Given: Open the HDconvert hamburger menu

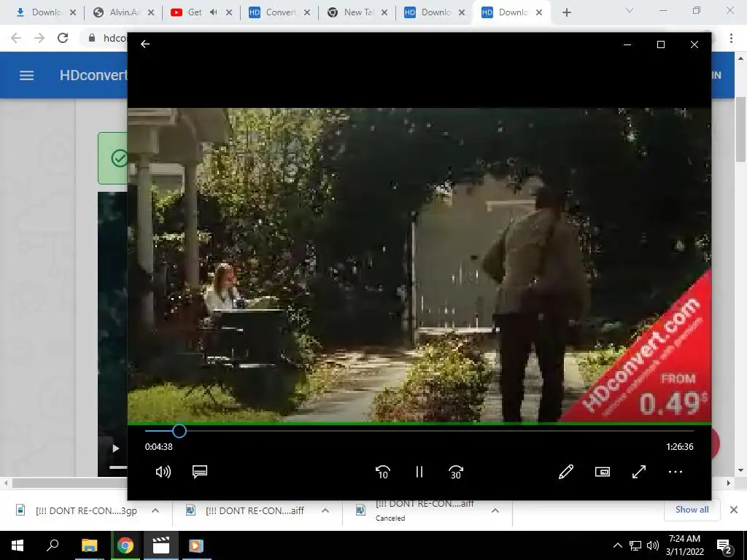Looking at the screenshot, I should pyautogui.click(x=27, y=75).
